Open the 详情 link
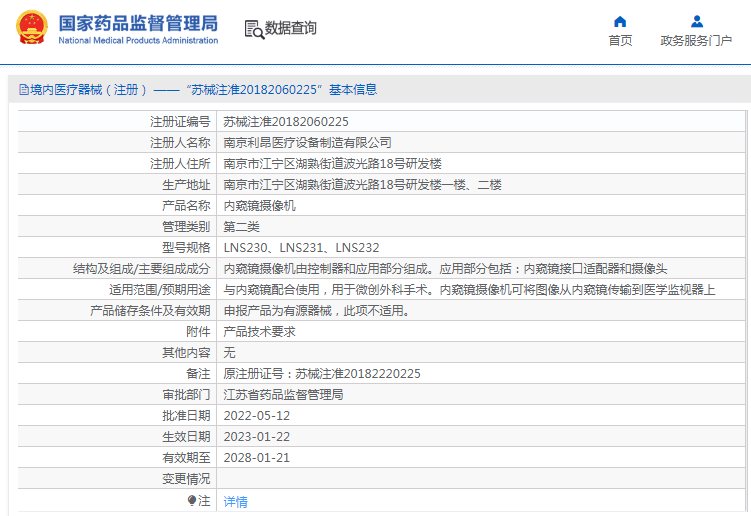Image resolution: width=751 pixels, height=516 pixels. (236, 502)
